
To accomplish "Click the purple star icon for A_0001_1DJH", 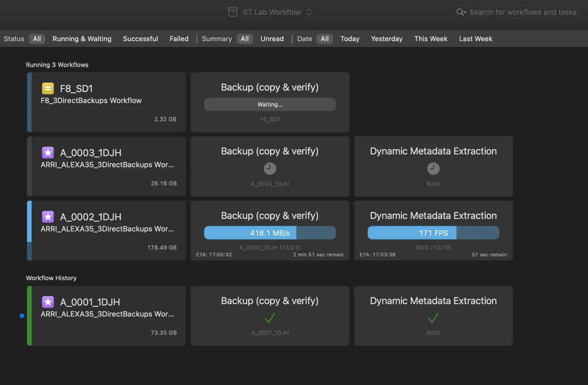I will coord(48,302).
